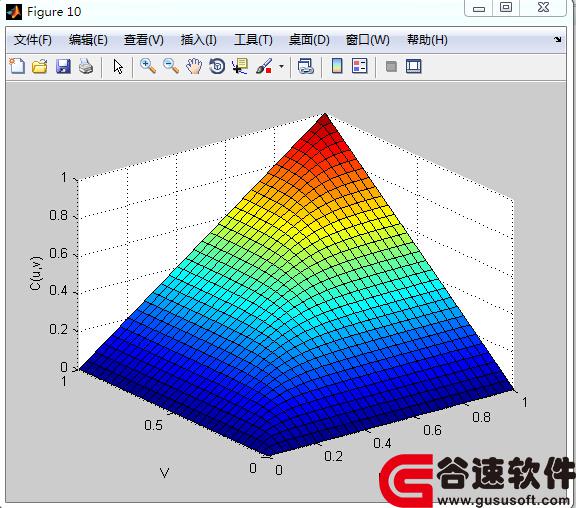
Task: Enable the Pan hand tool
Action: [x=194, y=66]
